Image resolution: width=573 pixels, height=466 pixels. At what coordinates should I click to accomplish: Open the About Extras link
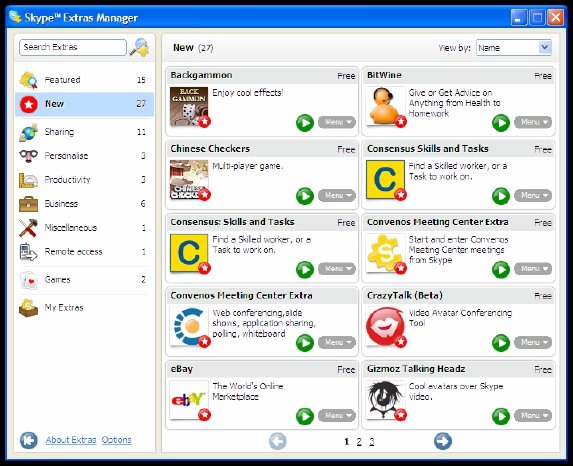(71, 440)
